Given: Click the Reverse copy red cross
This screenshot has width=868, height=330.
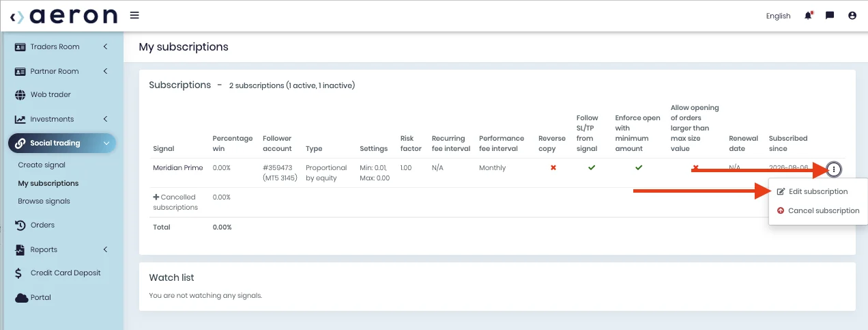Looking at the screenshot, I should point(553,167).
